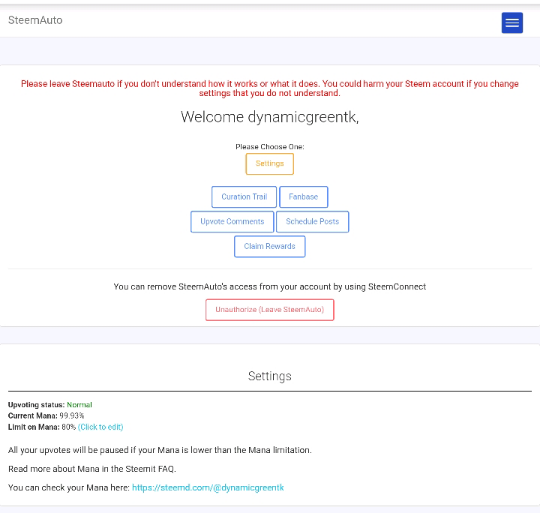Open the steemd.com dynamicgreentk link
540x513 pixels.
(x=208, y=488)
